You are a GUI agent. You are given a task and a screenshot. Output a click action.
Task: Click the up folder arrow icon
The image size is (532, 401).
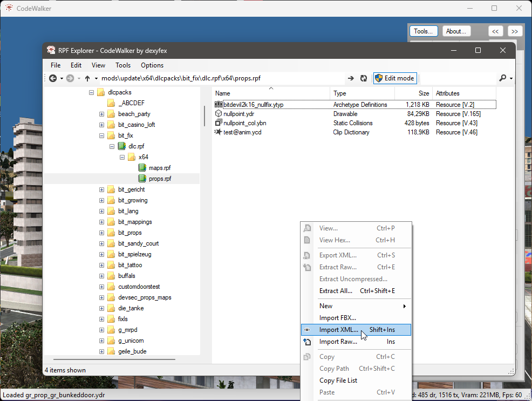tap(87, 78)
